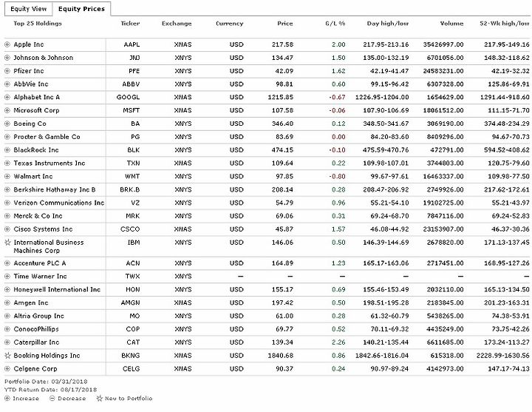The width and height of the screenshot is (532, 412).
Task: Click the increase icon beside BlackRock Inc
Action: point(7,150)
